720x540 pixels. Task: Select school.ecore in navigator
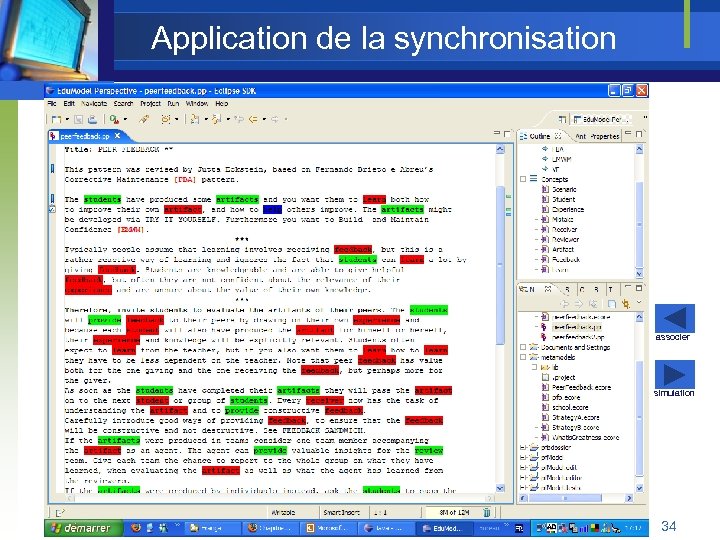[570, 407]
